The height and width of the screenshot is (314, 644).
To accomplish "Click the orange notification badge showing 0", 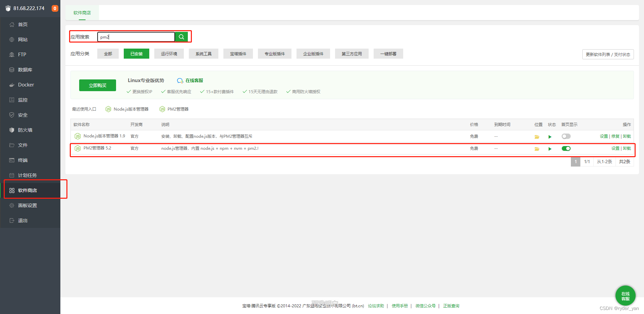I will point(55,8).
